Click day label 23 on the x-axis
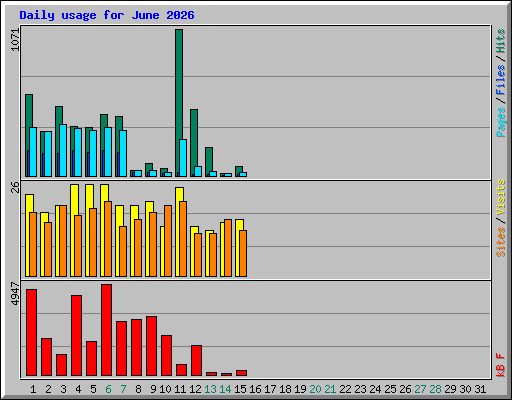Image resolution: width=512 pixels, height=400 pixels. (360, 389)
